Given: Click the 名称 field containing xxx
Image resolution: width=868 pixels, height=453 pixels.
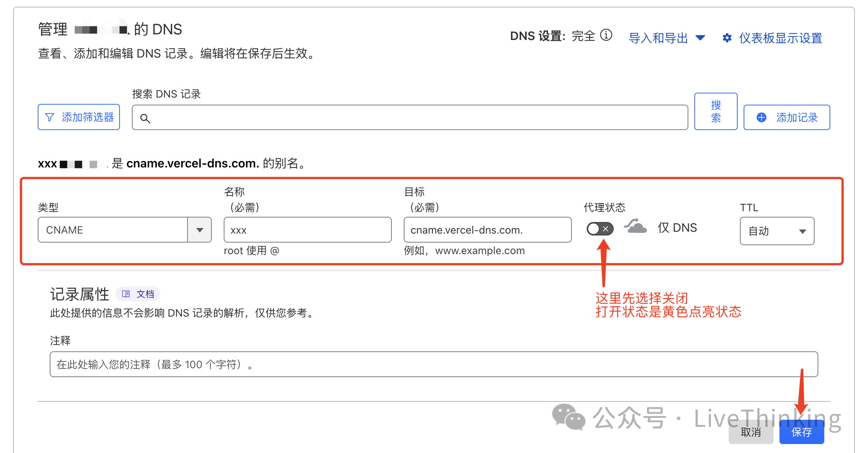Looking at the screenshot, I should [307, 230].
